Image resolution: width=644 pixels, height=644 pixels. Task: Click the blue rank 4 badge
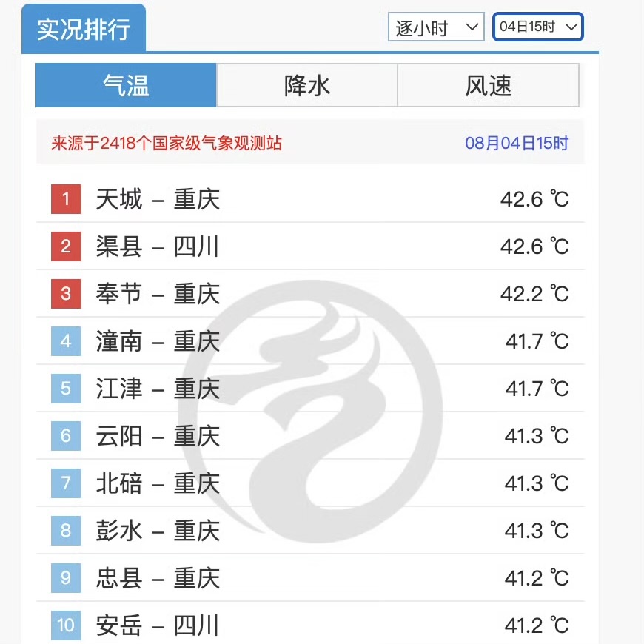[x=66, y=341]
